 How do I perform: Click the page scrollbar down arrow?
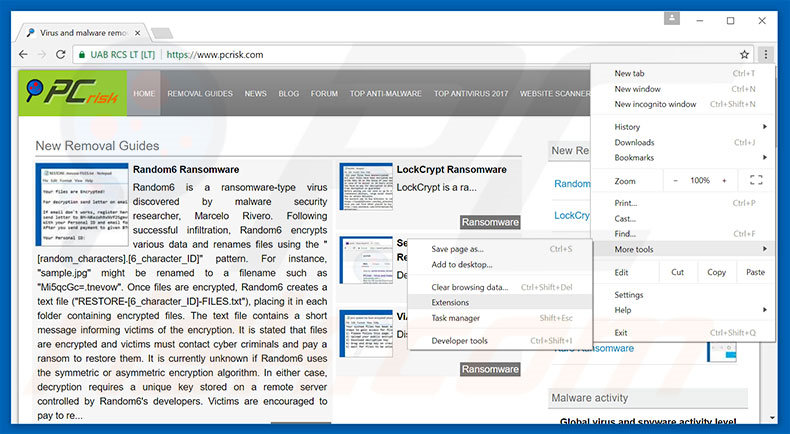pos(772,418)
